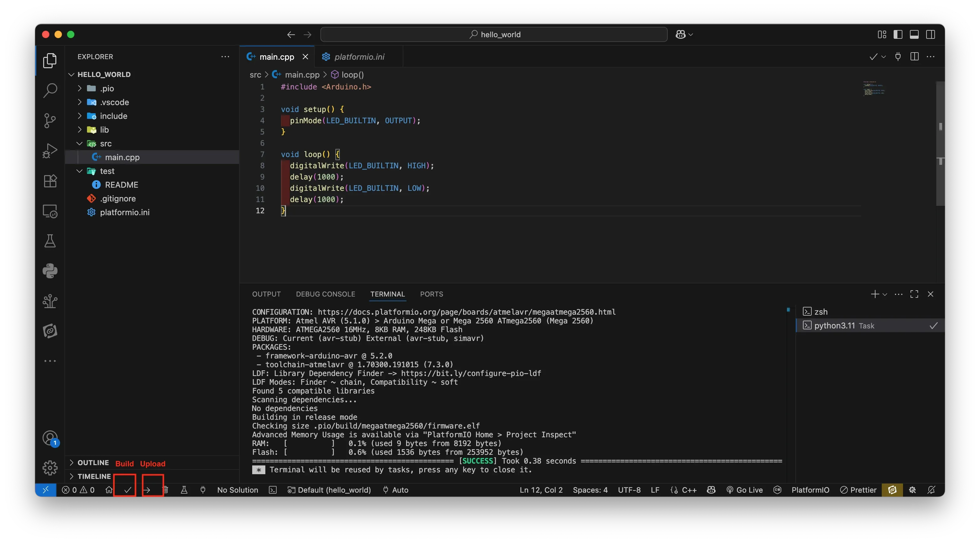Image resolution: width=980 pixels, height=543 pixels.
Task: Open the Run and Debug panel
Action: [50, 150]
